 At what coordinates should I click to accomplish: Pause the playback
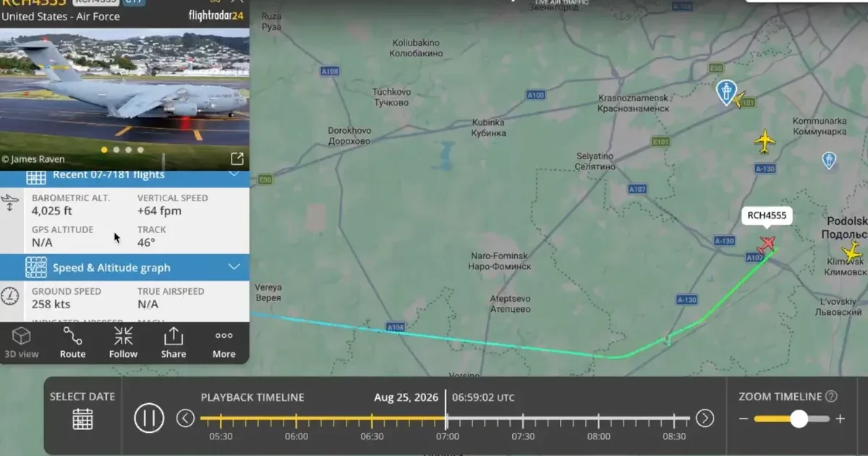coord(149,418)
